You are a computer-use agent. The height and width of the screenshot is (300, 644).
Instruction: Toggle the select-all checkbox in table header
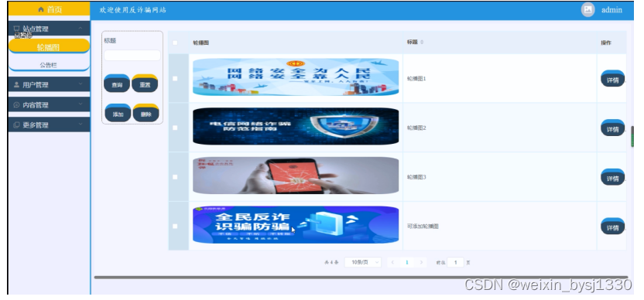[176, 43]
